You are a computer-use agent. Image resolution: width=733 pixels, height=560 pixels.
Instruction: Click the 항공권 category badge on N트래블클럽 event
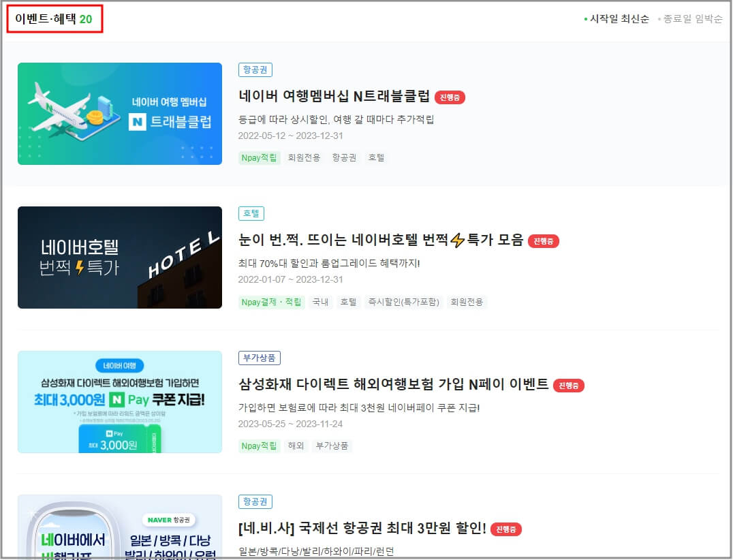[255, 69]
